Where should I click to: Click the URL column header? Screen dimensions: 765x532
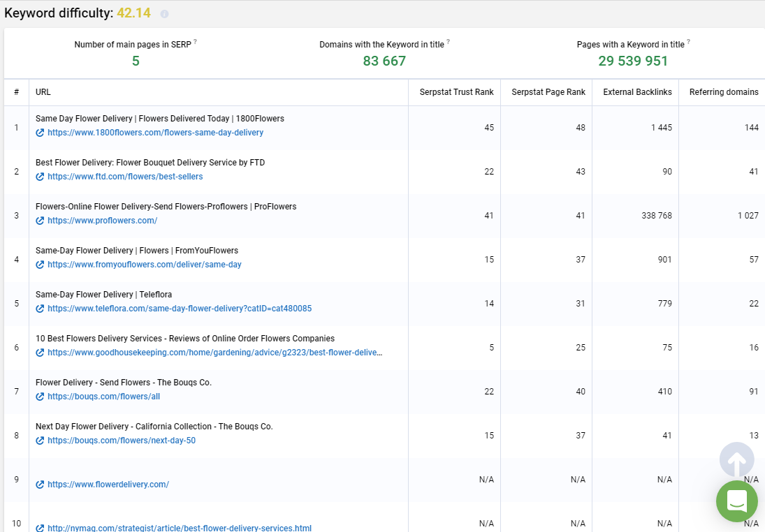[43, 92]
